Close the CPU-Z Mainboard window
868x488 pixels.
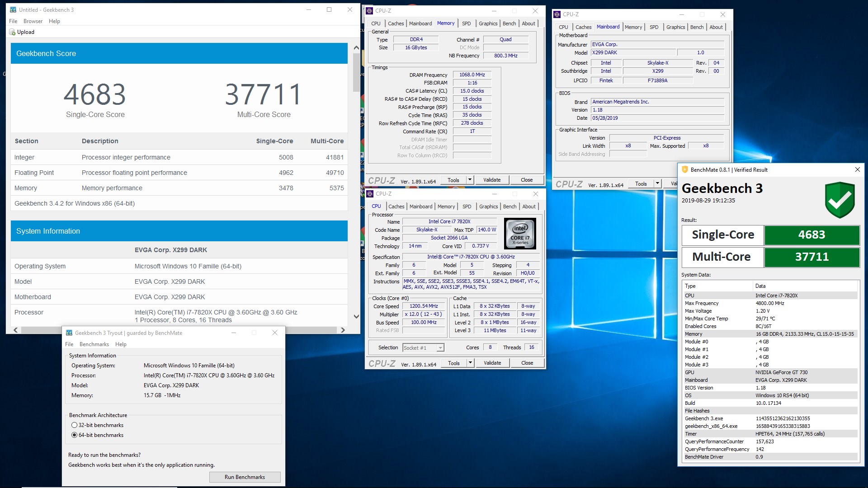coord(722,14)
